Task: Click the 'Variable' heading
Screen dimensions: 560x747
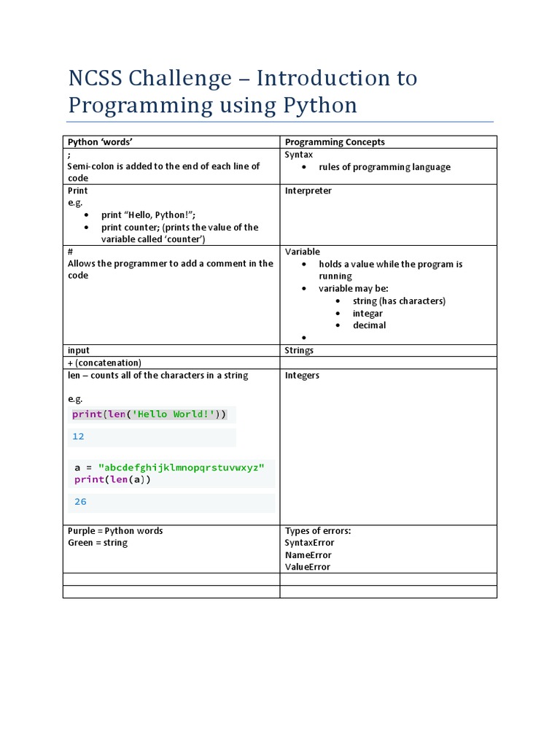Action: [x=303, y=252]
